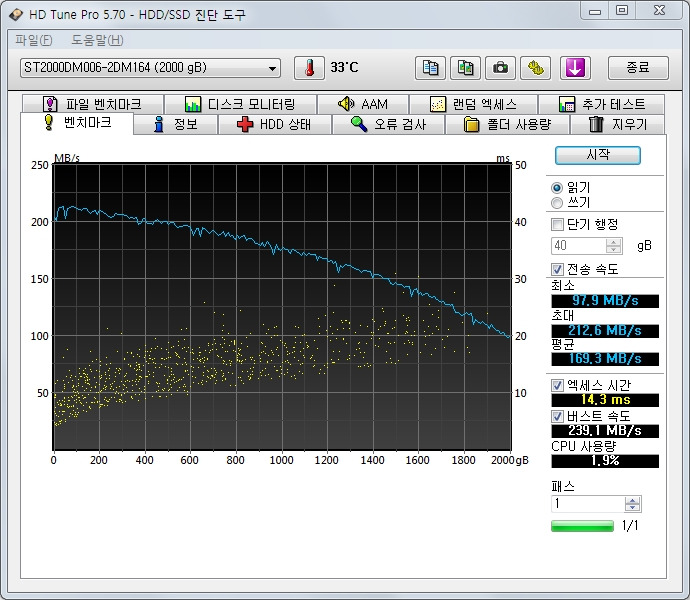690x600 pixels.
Task: Open the 도움말(H) menu
Action: pyautogui.click(x=97, y=40)
